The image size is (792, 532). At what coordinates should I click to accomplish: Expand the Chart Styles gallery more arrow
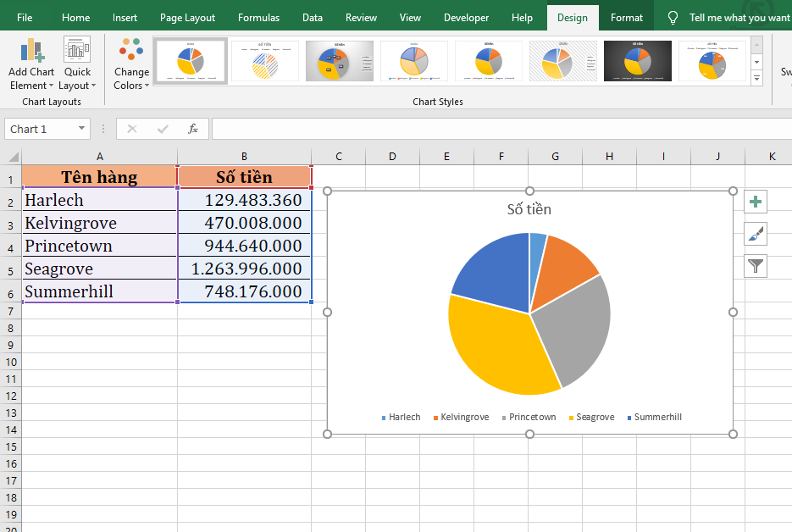[x=756, y=78]
